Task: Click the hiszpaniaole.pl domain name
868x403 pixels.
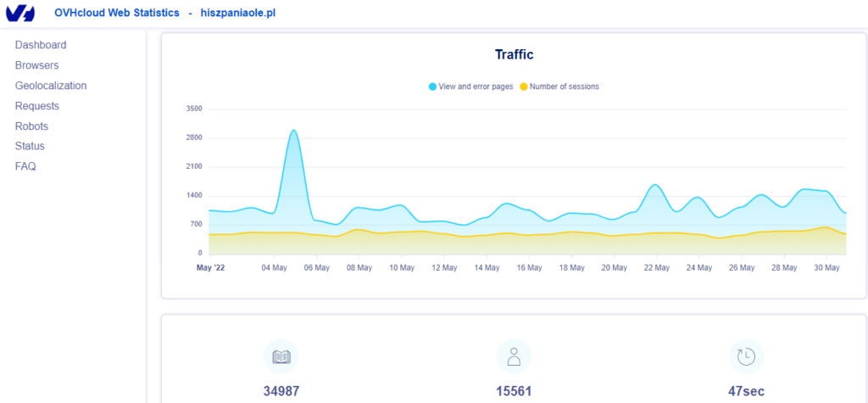Action: [x=238, y=14]
